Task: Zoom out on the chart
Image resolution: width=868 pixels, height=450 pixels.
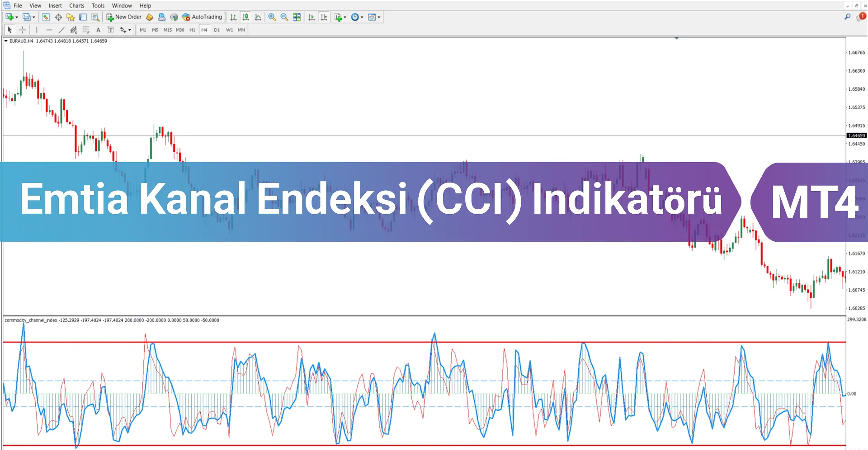Action: tap(284, 17)
